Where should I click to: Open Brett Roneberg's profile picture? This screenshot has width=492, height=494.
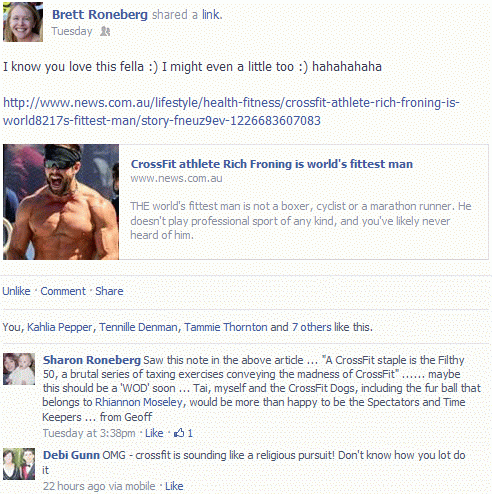click(x=23, y=22)
